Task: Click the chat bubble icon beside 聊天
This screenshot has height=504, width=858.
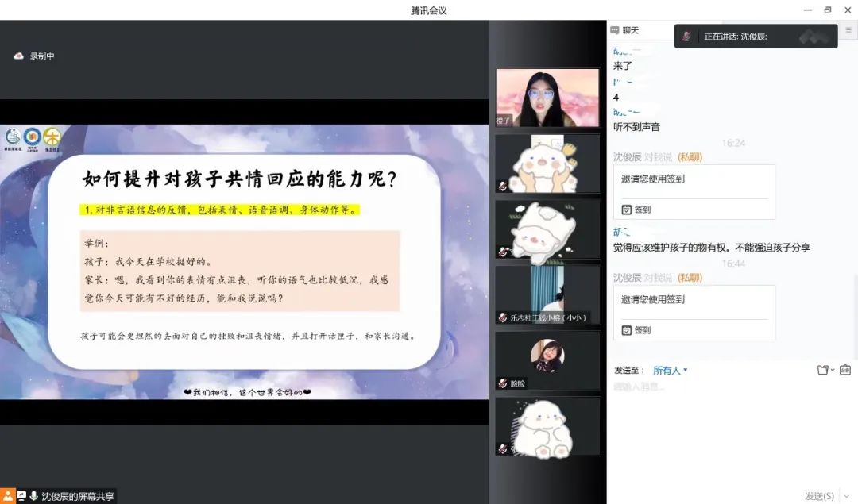Action: (615, 30)
